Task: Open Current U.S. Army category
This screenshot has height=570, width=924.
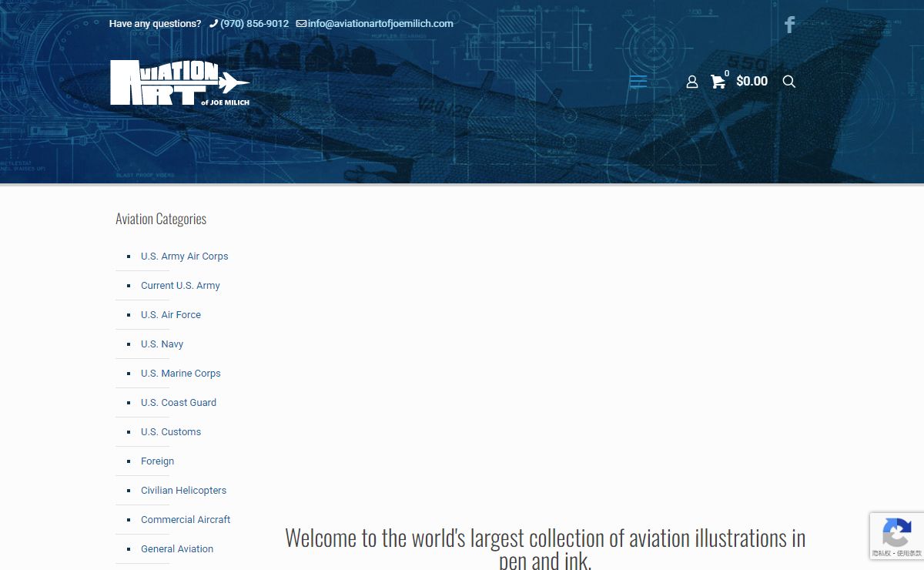Action: pos(180,286)
